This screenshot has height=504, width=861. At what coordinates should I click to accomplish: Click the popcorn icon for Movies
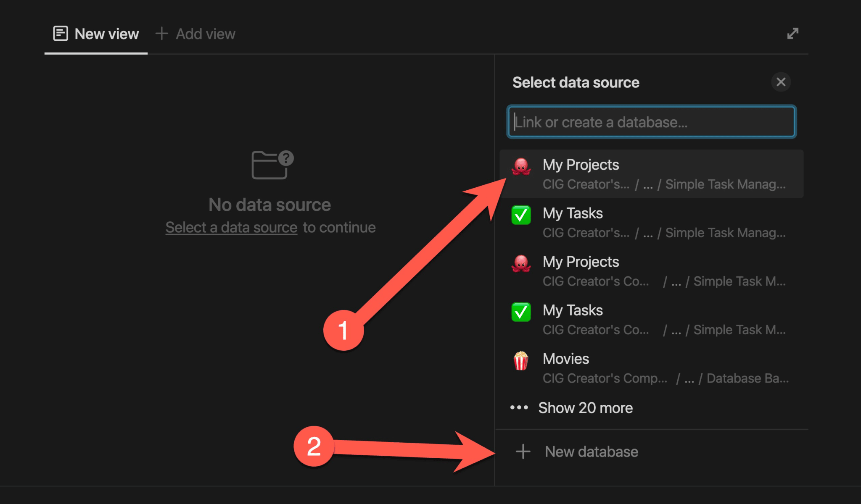521,360
